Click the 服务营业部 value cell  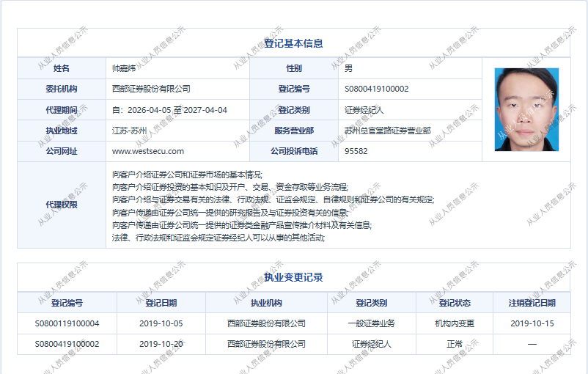[x=387, y=131]
